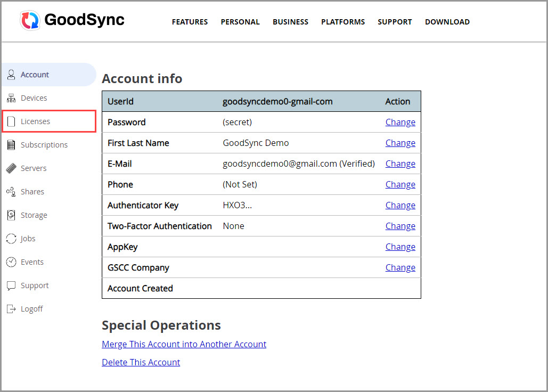Click the Licenses document icon
This screenshot has width=548, height=392.
click(x=11, y=121)
